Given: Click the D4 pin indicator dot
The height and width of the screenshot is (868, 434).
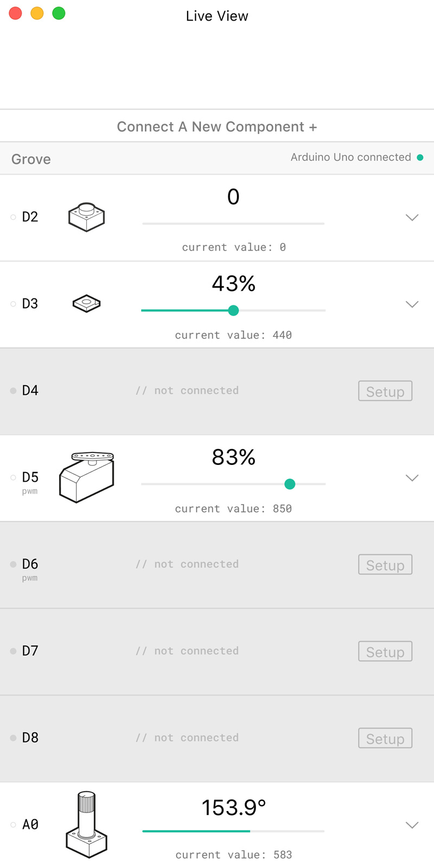Looking at the screenshot, I should pos(13,391).
